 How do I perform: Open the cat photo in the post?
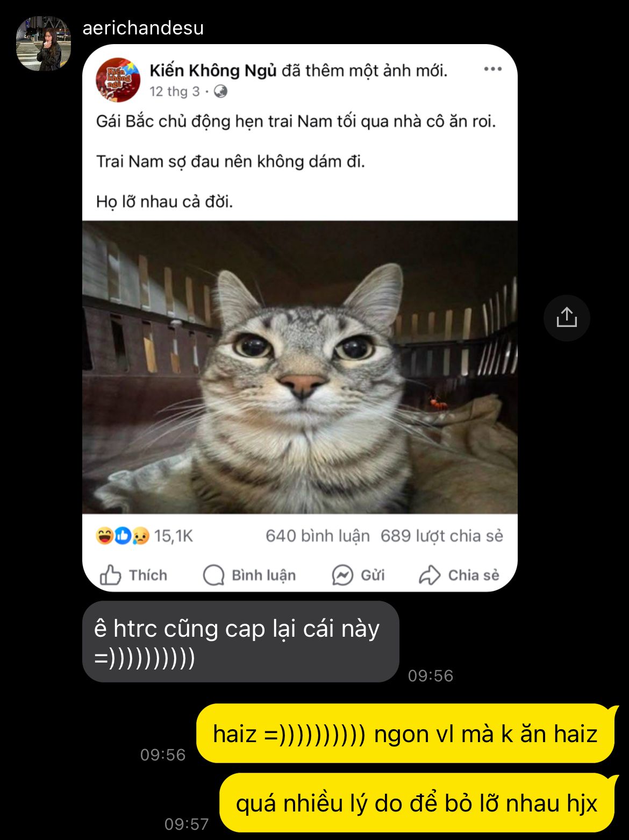click(300, 367)
